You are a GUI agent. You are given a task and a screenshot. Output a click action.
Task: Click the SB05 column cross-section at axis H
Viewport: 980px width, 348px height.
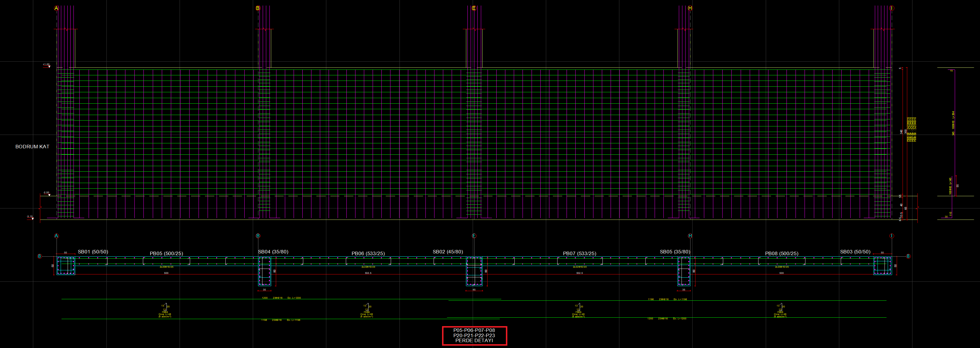(684, 271)
